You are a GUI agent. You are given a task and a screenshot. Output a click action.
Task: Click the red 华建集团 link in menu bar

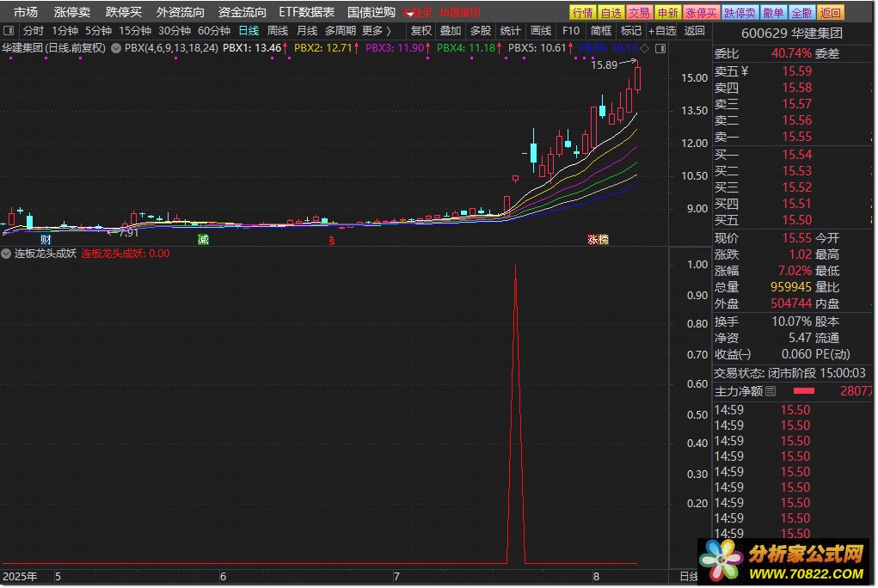pyautogui.click(x=460, y=12)
